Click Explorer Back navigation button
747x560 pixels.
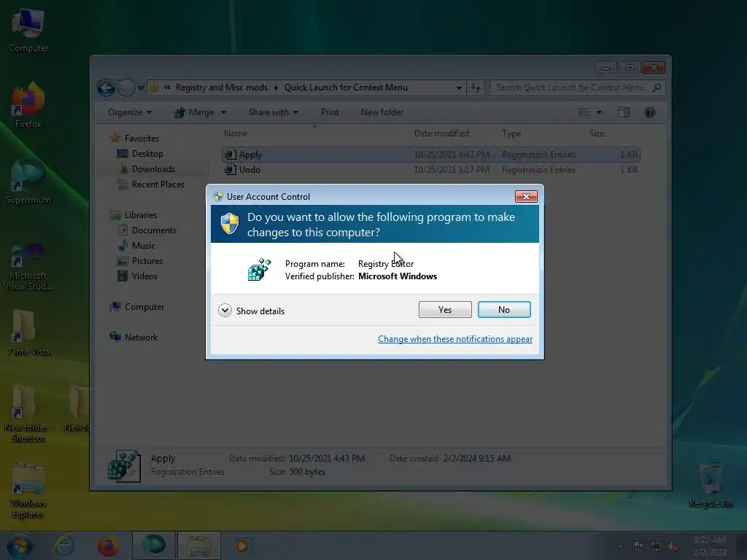[106, 87]
